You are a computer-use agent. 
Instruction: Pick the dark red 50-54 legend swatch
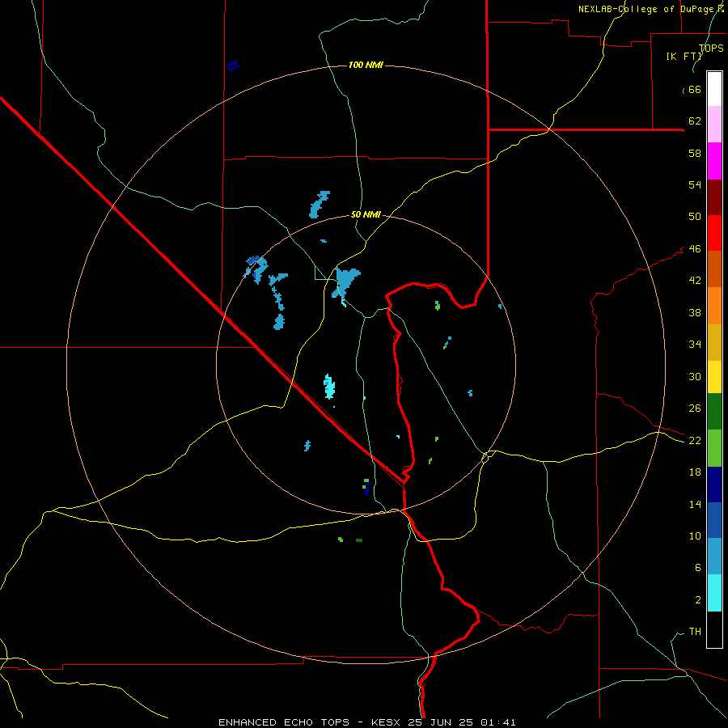tap(714, 197)
